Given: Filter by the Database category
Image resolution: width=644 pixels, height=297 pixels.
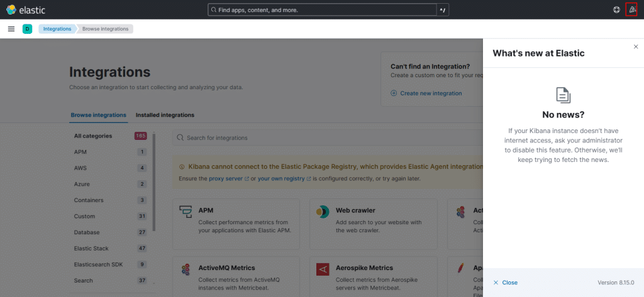Looking at the screenshot, I should (x=87, y=232).
